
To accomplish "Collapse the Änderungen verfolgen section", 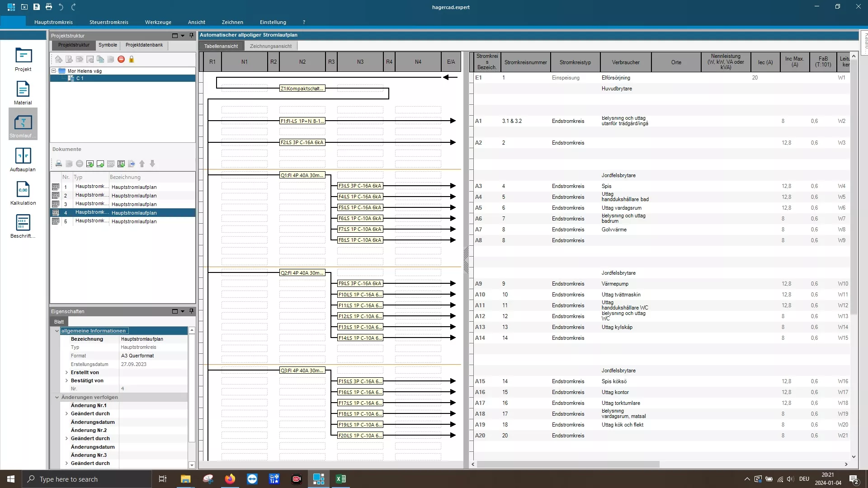I will pyautogui.click(x=57, y=397).
